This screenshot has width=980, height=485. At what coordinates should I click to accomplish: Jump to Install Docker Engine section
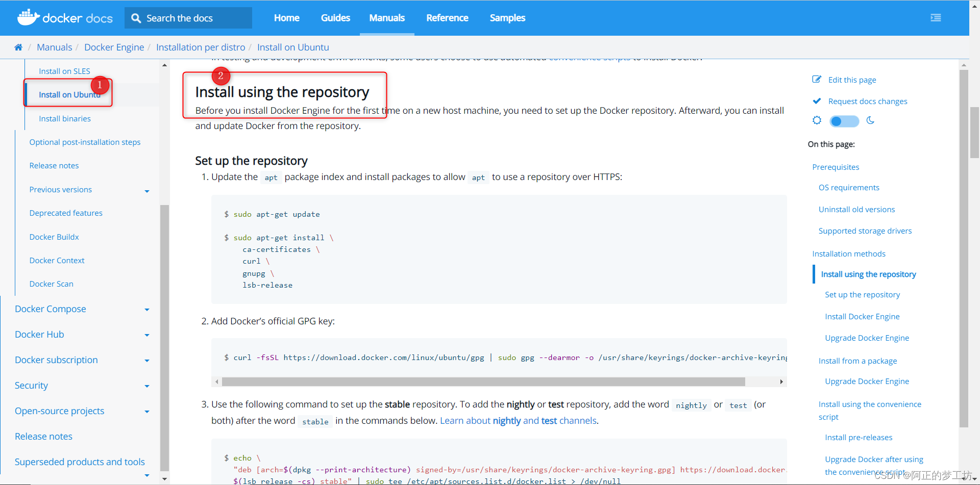(862, 317)
